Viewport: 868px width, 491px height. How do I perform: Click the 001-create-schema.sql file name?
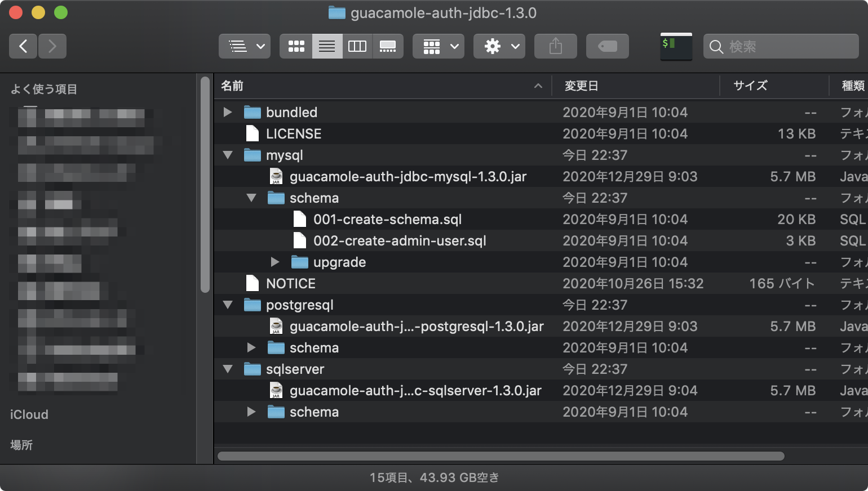(x=388, y=219)
